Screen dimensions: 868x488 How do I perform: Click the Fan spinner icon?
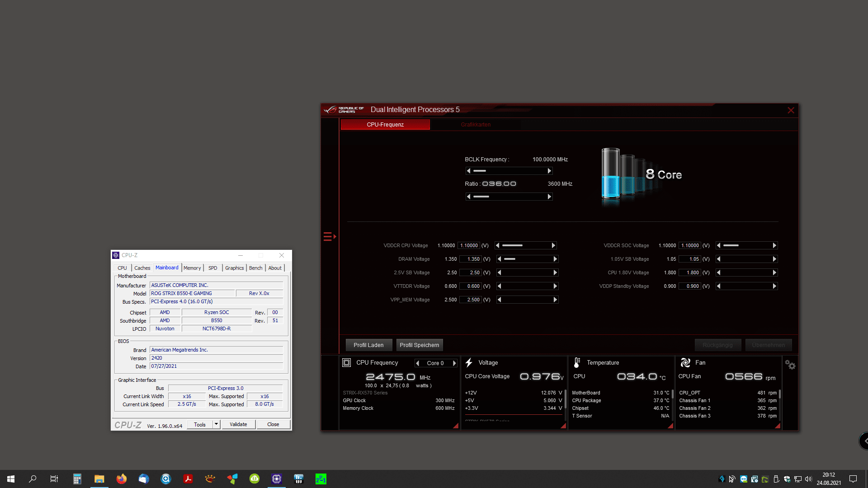coord(685,362)
